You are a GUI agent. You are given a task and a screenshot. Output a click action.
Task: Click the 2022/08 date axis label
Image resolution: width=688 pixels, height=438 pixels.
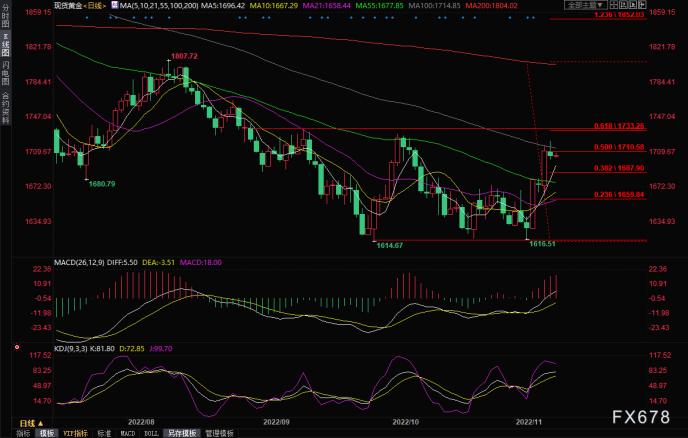(141, 422)
